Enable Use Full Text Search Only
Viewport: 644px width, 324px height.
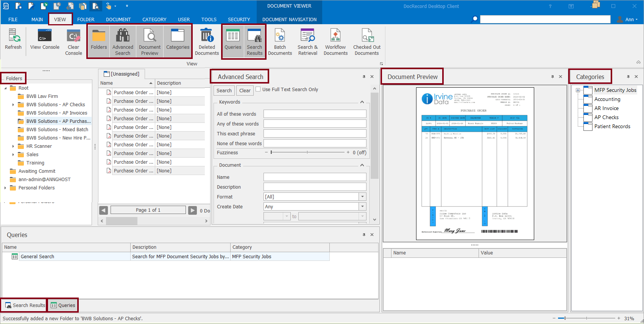click(x=258, y=89)
